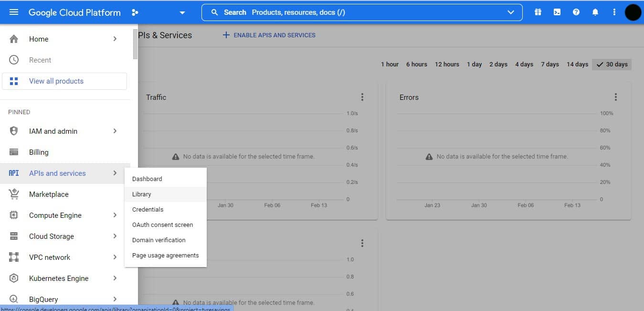Viewport: 644px width, 311px height.
Task: Choose Dashboard from the submenu
Action: tap(165, 179)
